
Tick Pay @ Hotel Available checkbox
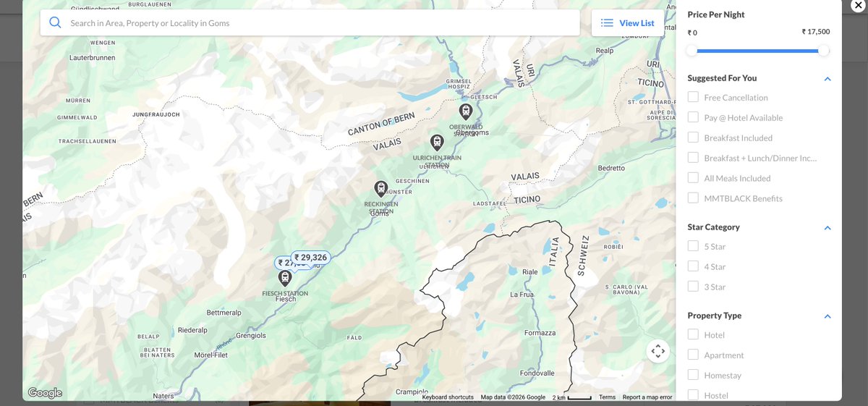(x=693, y=117)
